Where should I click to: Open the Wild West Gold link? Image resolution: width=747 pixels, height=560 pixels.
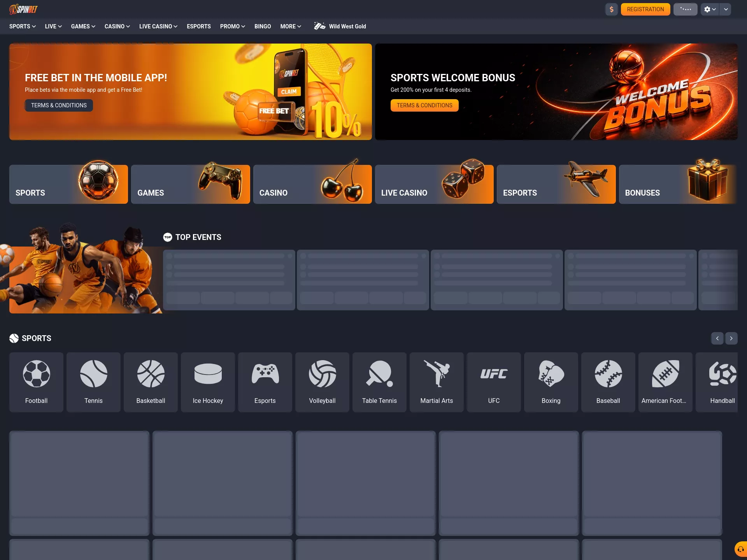click(340, 26)
